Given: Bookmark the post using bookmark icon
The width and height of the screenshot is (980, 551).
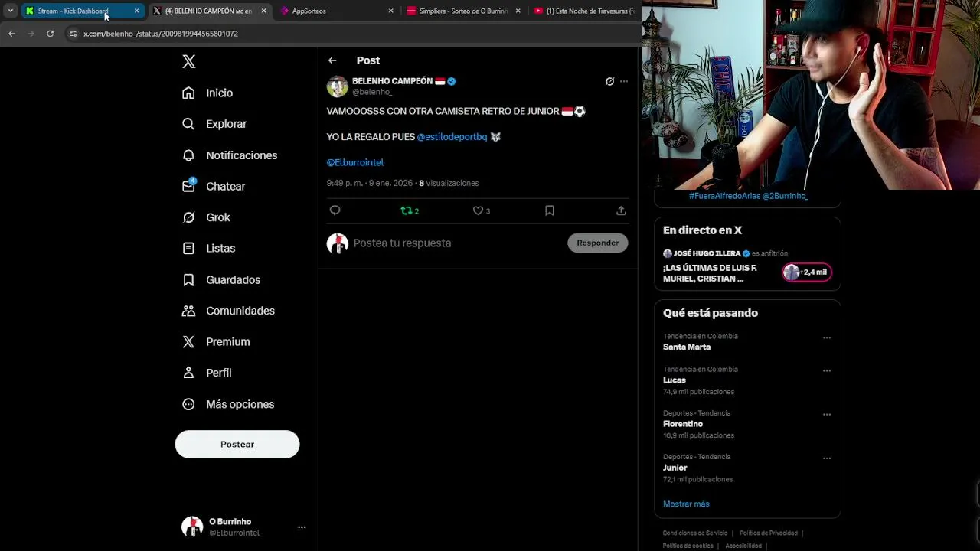Looking at the screenshot, I should coord(550,210).
